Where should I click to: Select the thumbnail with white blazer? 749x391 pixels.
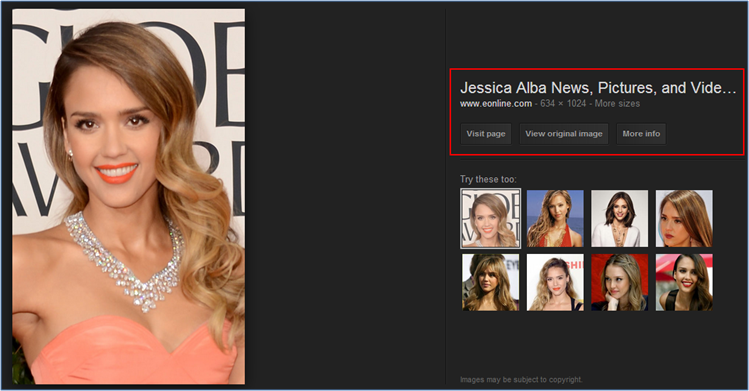(620, 218)
